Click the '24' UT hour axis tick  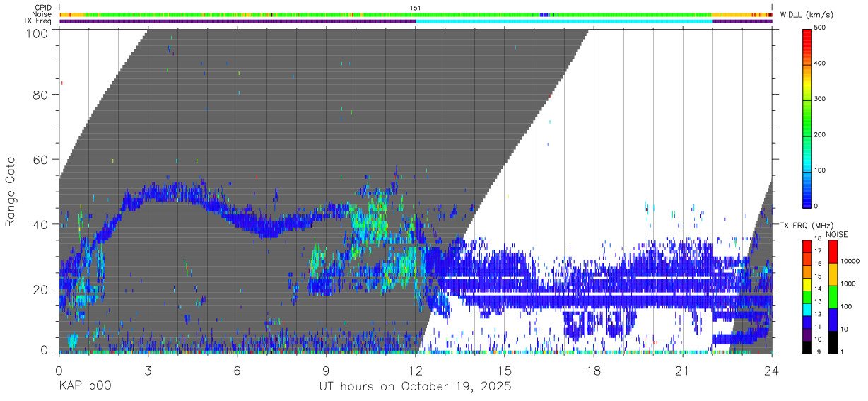pos(772,371)
